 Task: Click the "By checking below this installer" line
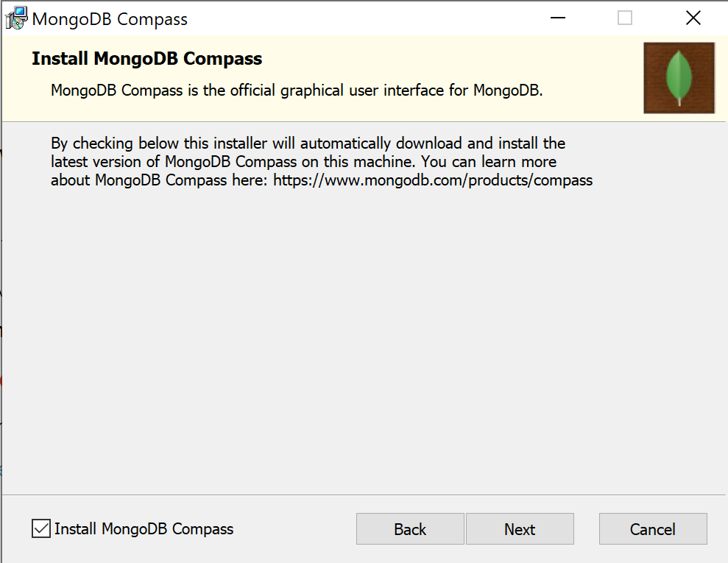click(308, 143)
